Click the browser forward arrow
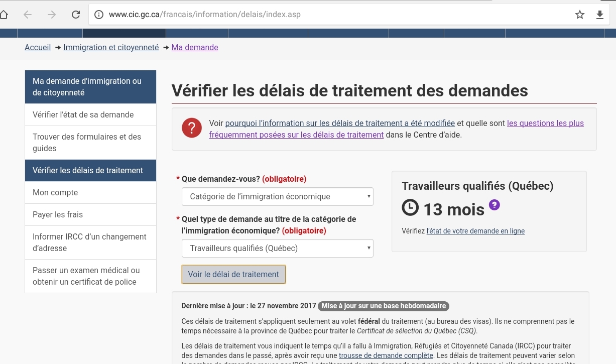This screenshot has height=364, width=616. click(x=52, y=15)
